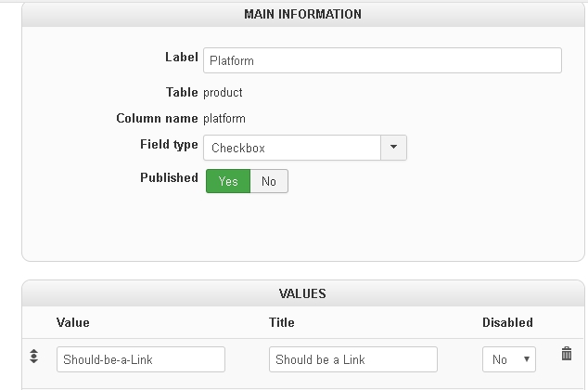
Task: Click the Value column header
Action: [73, 322]
